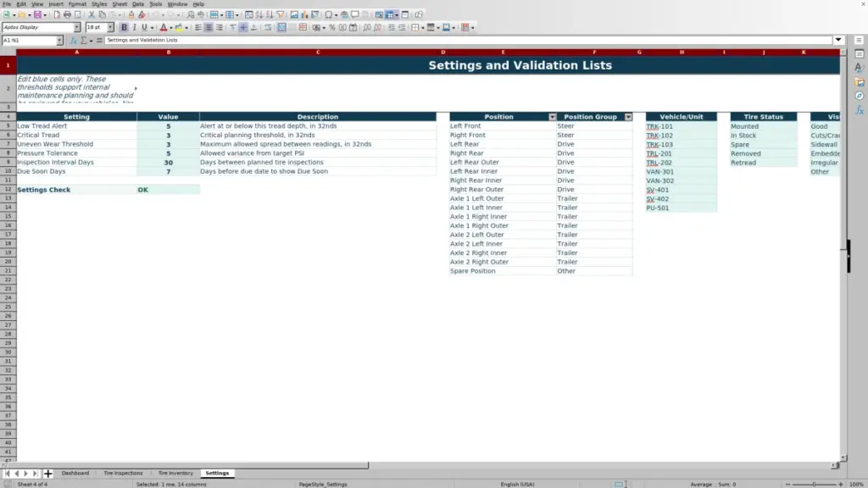Click the Cut scissors icon

click(92, 14)
